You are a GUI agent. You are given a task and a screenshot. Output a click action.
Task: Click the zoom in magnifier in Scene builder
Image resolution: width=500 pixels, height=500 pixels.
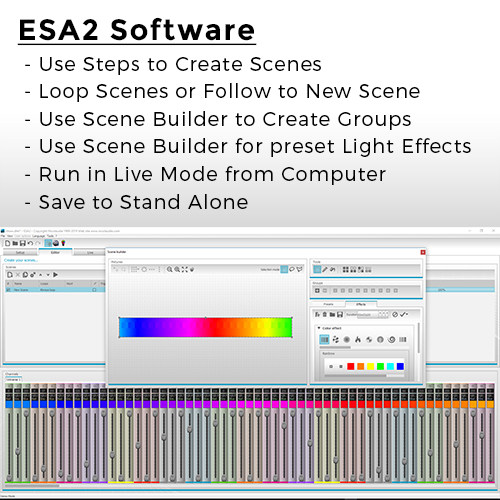point(170,269)
